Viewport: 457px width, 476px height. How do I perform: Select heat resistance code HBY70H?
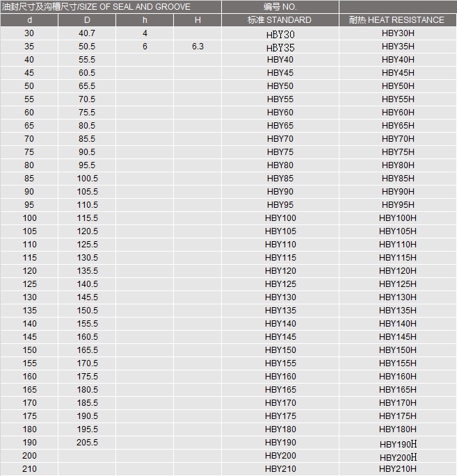398,139
